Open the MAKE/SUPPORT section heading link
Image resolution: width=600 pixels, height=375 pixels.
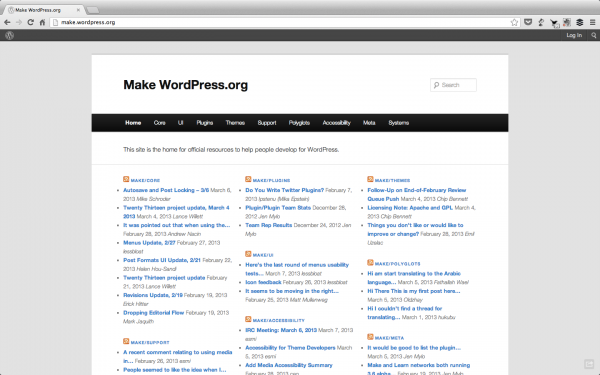pos(150,342)
